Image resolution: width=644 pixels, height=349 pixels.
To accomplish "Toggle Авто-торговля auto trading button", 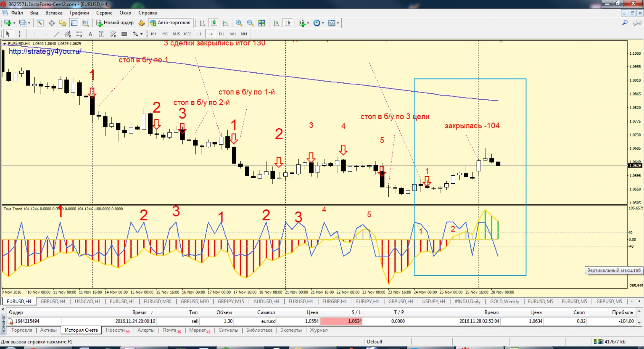I will coord(171,23).
